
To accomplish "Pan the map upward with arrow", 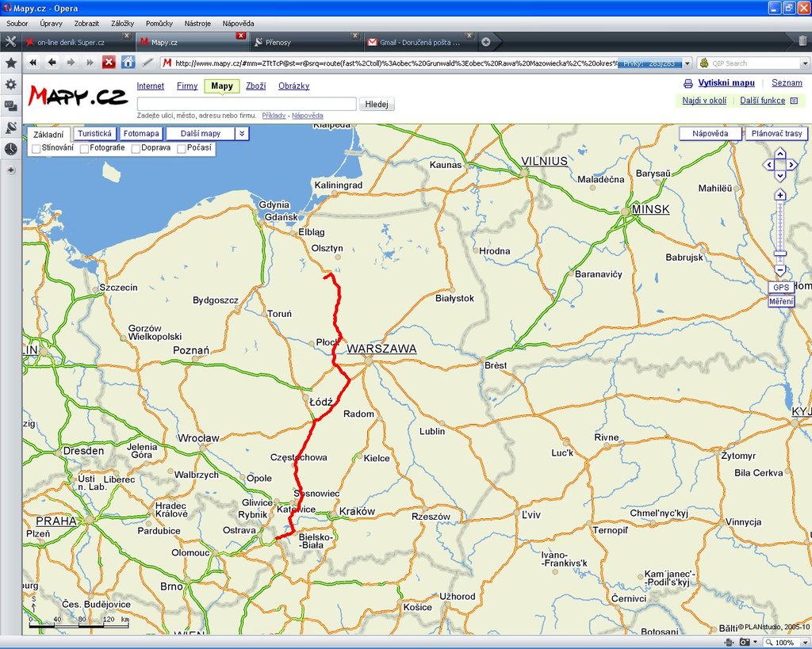I will coord(780,153).
